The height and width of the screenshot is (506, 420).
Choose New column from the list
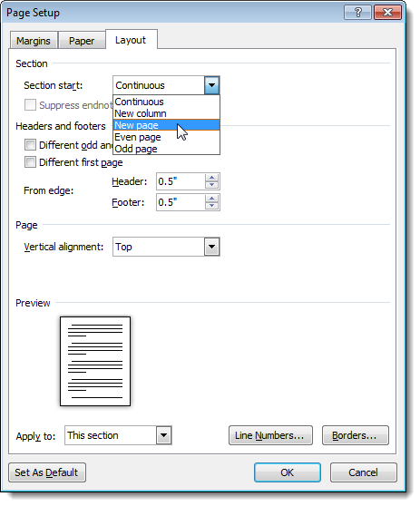[x=166, y=113]
